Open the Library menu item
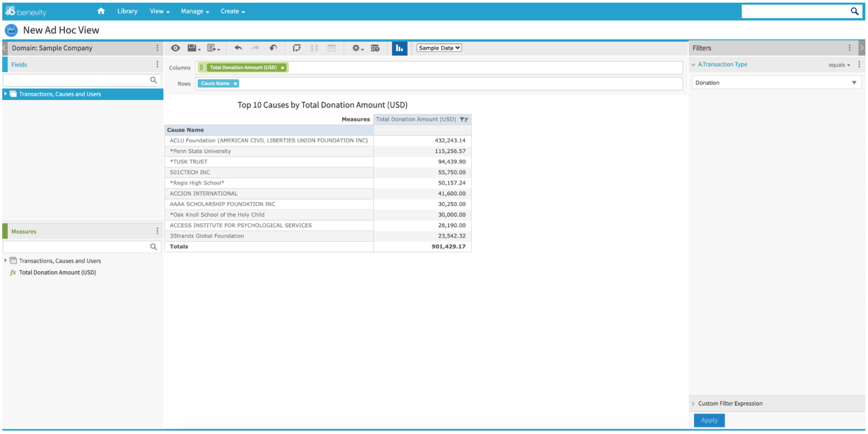Image resolution: width=868 pixels, height=434 pixels. pos(127,11)
